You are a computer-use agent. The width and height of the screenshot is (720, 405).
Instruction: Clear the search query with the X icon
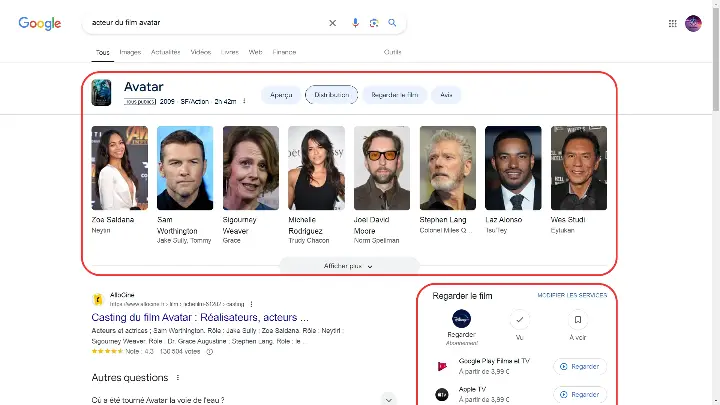[332, 23]
